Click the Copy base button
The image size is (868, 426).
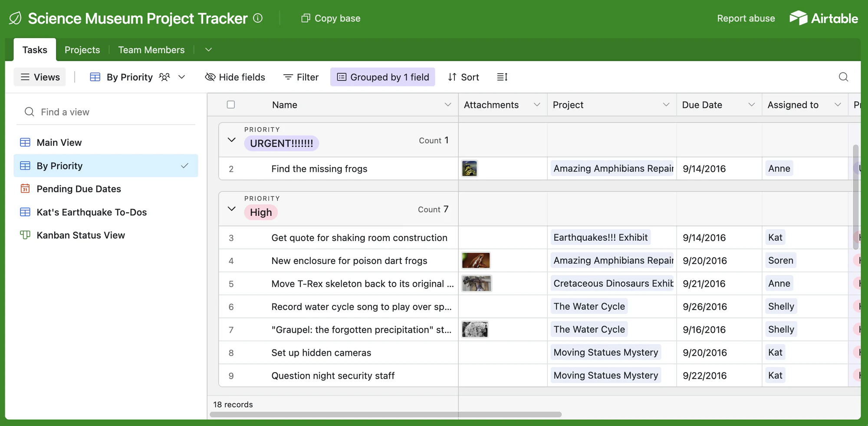331,18
